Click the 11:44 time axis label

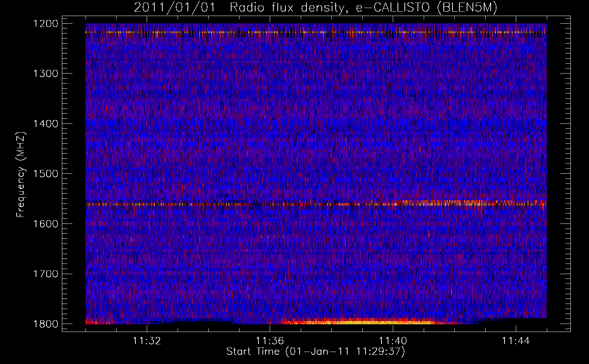coord(516,341)
